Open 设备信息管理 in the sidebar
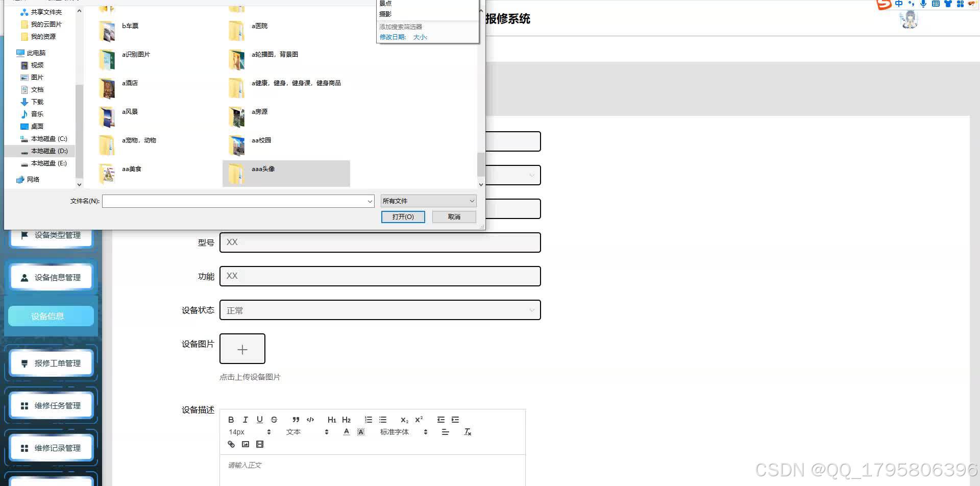This screenshot has width=980, height=486. click(51, 277)
